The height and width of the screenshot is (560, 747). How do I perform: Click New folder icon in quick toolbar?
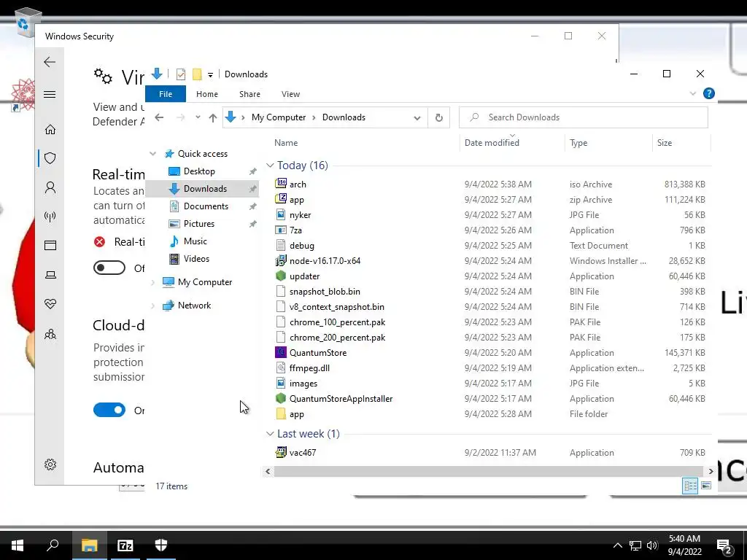pos(197,74)
